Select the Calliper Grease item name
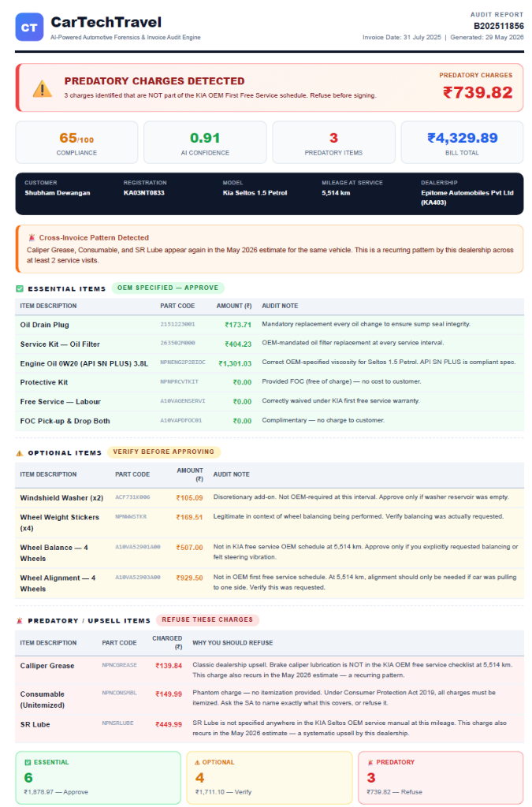Image resolution: width=532 pixels, height=807 pixels. click(47, 666)
